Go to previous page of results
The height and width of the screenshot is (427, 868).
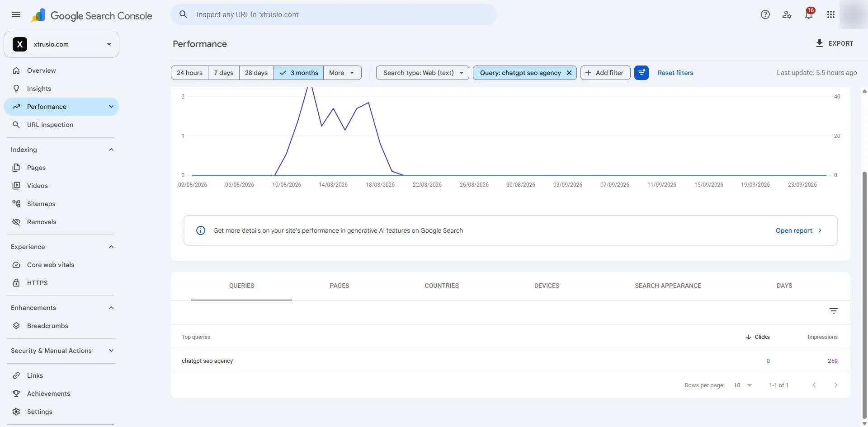814,385
